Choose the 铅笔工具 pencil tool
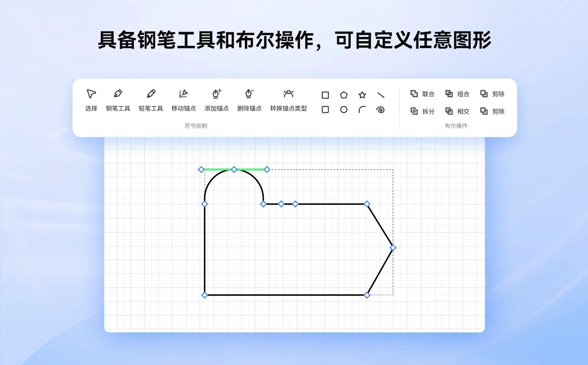The height and width of the screenshot is (365, 588). click(x=151, y=100)
